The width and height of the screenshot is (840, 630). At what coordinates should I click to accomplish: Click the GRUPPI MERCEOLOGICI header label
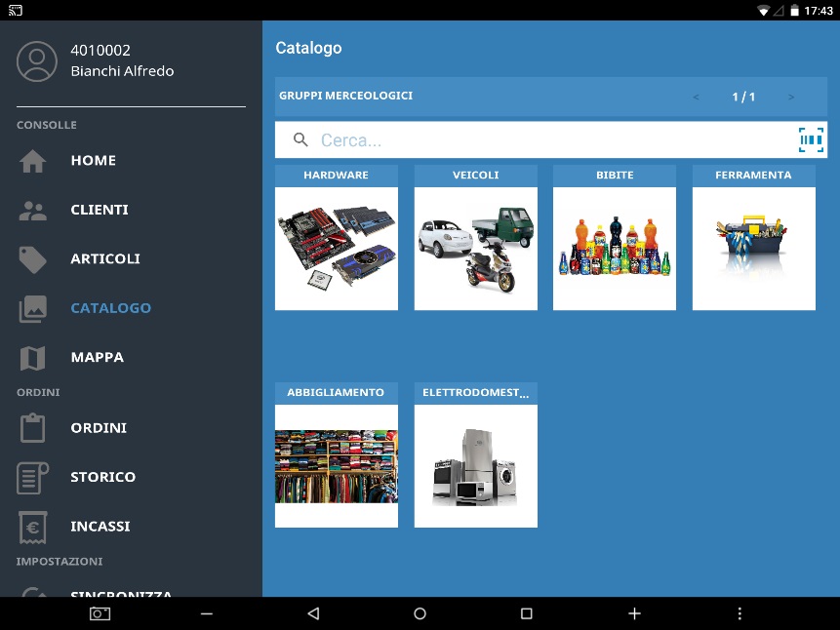[x=345, y=96]
